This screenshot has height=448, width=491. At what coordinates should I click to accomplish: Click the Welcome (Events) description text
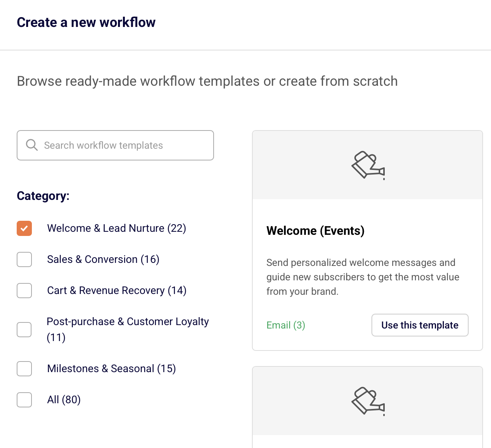(363, 277)
